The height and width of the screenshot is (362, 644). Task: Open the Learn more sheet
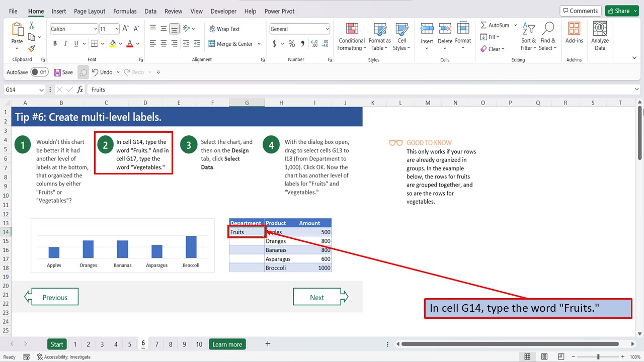point(227,344)
